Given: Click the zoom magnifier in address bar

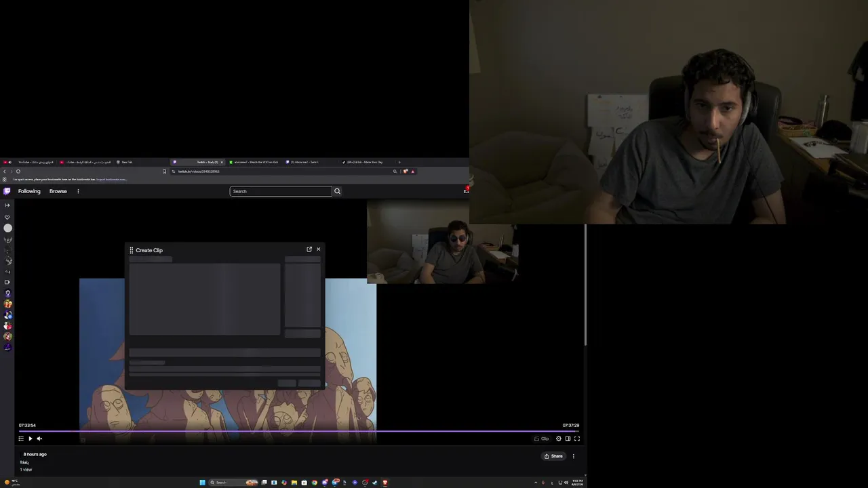Looking at the screenshot, I should pyautogui.click(x=395, y=171).
